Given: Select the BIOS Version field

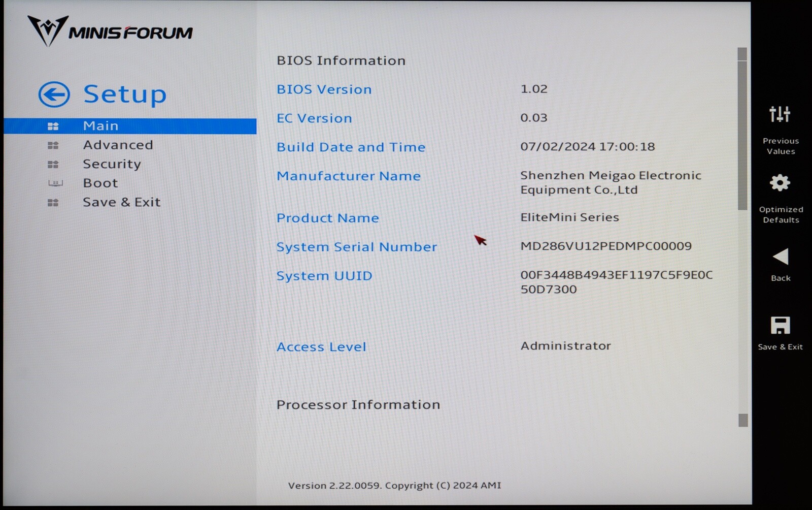Looking at the screenshot, I should 324,89.
